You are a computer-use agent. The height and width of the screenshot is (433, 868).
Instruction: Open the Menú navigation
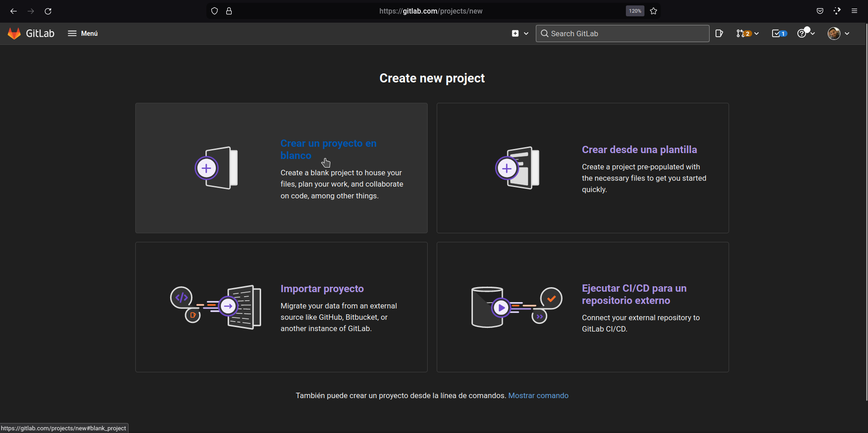83,33
